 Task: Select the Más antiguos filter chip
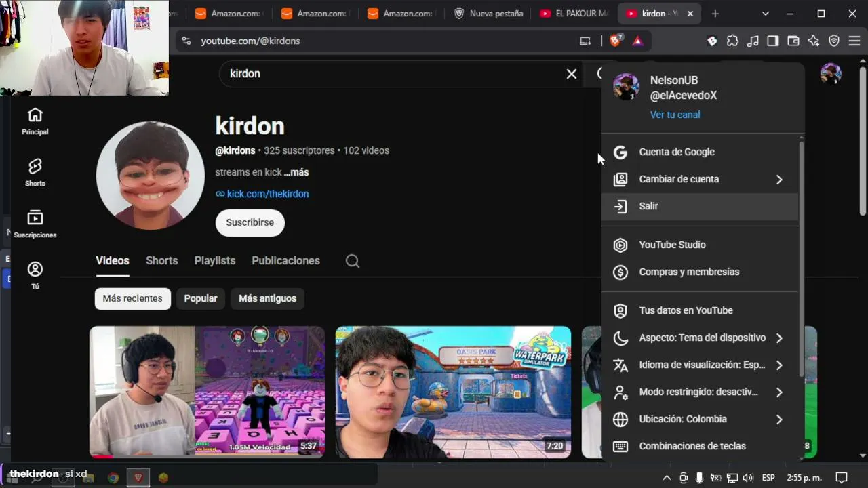[x=268, y=298]
